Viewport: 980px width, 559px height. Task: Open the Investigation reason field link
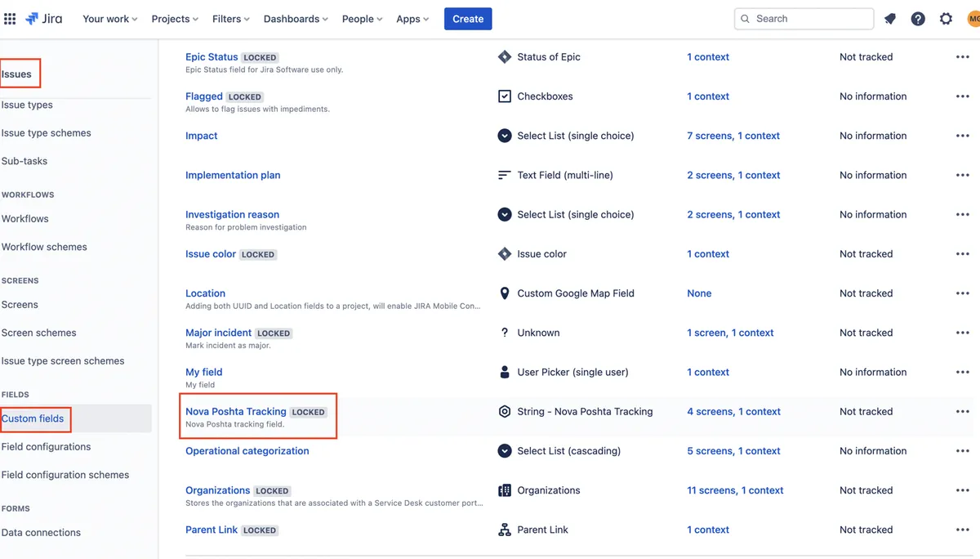point(232,214)
